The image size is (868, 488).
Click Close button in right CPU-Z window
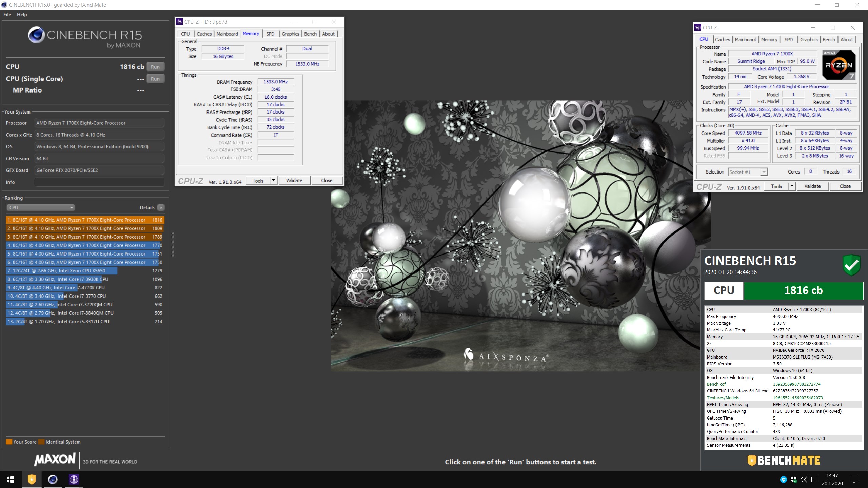[845, 186]
